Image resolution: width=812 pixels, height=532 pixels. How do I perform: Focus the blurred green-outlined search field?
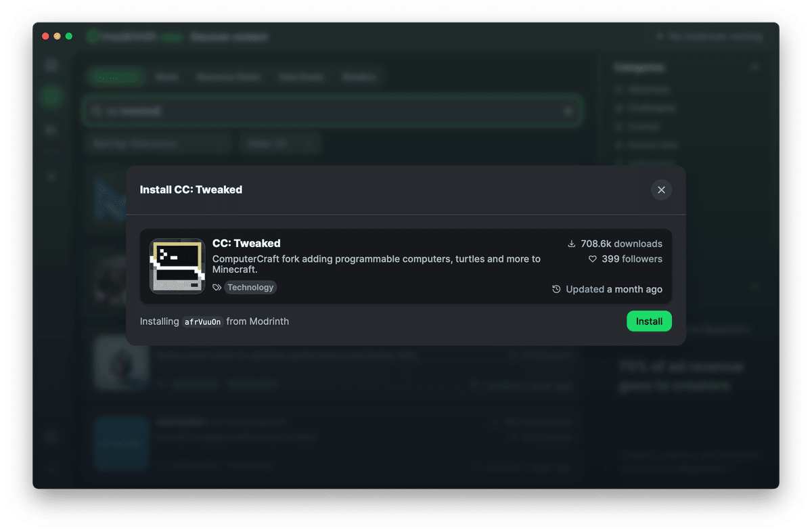[332, 110]
